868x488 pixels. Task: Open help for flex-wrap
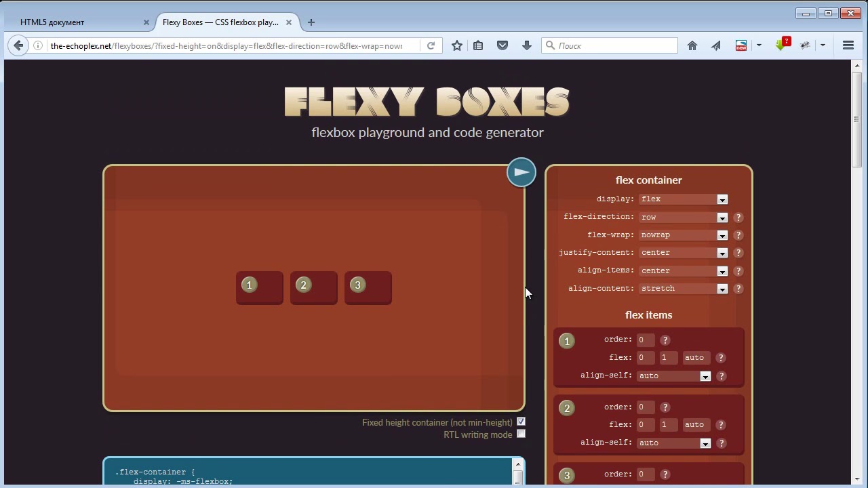[738, 235]
